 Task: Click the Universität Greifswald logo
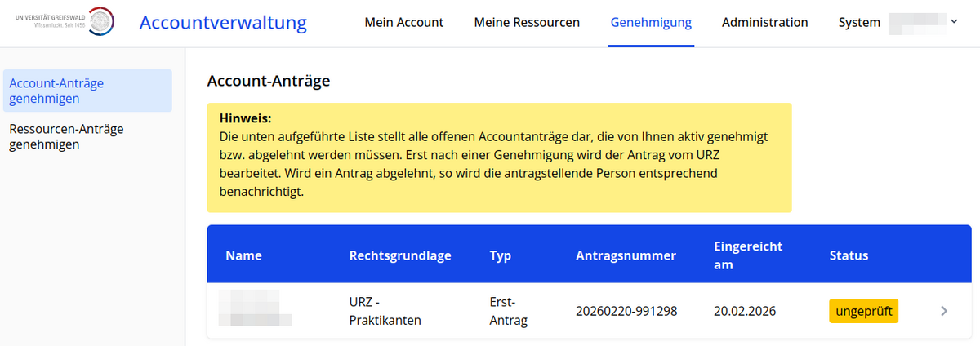[x=65, y=22]
